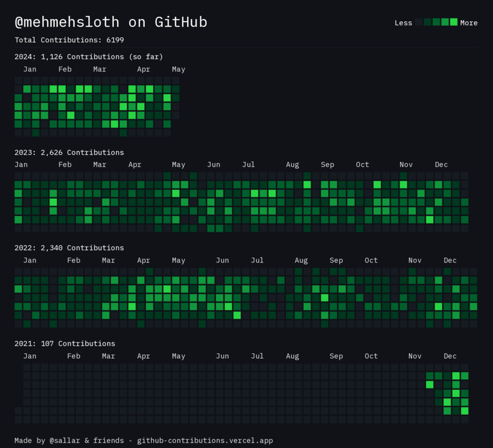
Task: Click the Jun label in the 2021 graph
Action: [223, 356]
